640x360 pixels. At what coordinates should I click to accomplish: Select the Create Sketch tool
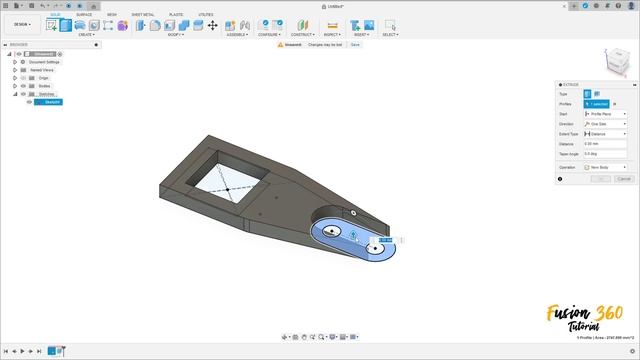(51, 25)
